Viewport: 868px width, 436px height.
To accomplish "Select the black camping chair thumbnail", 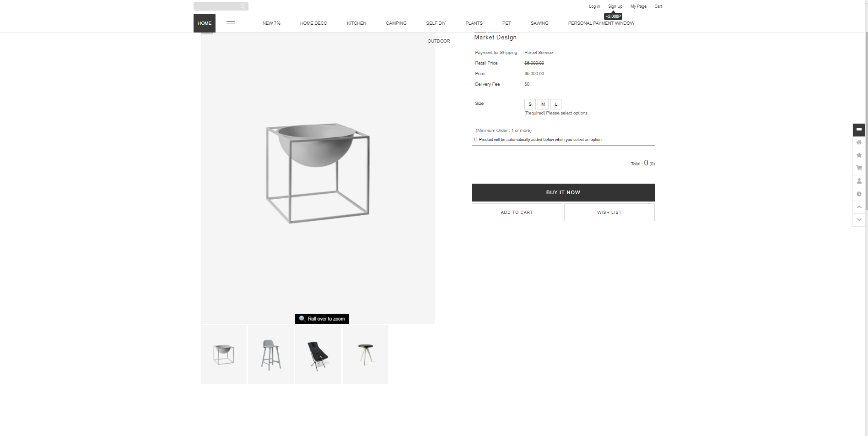I will (318, 355).
